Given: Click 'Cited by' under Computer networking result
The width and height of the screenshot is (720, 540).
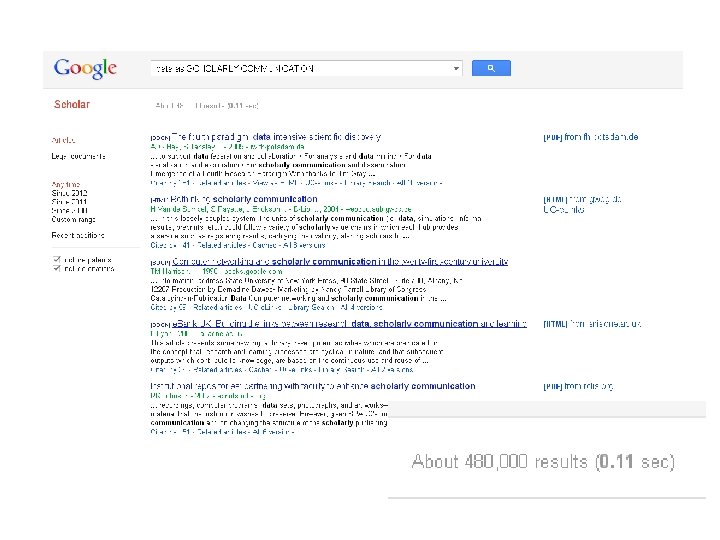Looking at the screenshot, I should tap(168, 307).
